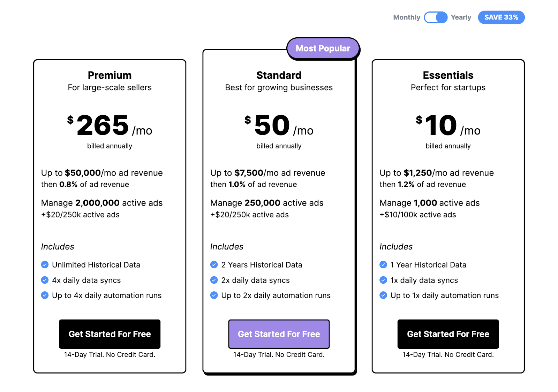Screen dimensions: 558x392
Task: Click the Premium plan title
Action: [x=110, y=75]
